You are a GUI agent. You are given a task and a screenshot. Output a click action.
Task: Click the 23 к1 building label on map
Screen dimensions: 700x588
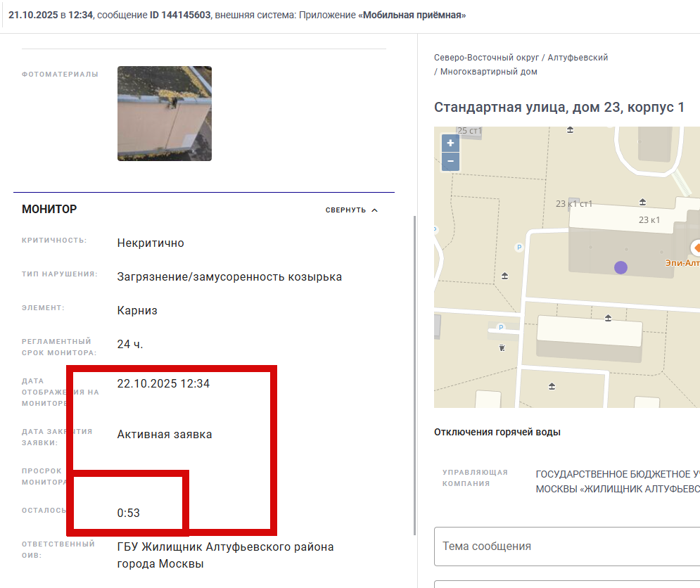(649, 219)
